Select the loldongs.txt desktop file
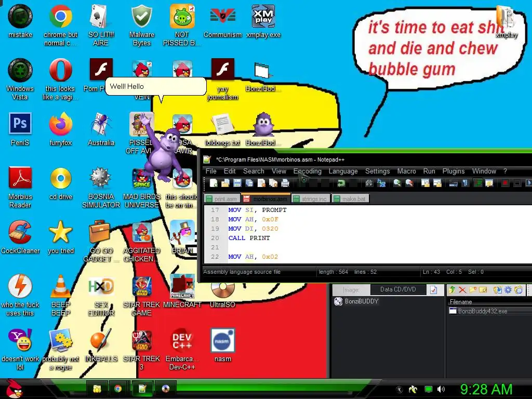Screen dimensions: 532x399 pyautogui.click(x=222, y=129)
